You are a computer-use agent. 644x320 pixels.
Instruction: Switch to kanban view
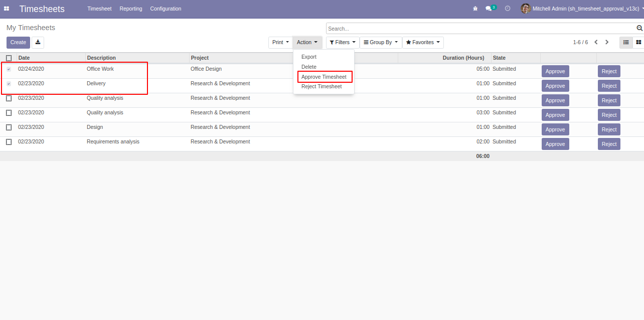click(x=638, y=43)
